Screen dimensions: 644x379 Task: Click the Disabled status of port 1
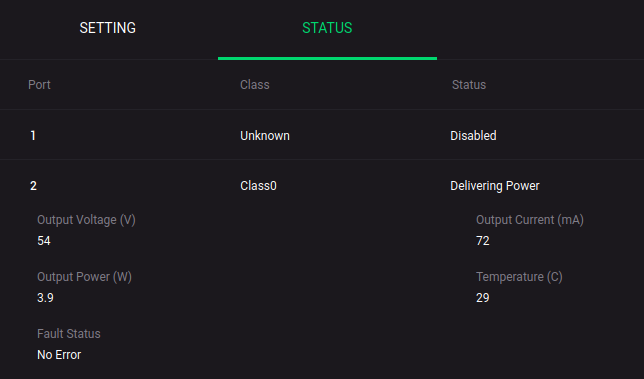click(473, 136)
